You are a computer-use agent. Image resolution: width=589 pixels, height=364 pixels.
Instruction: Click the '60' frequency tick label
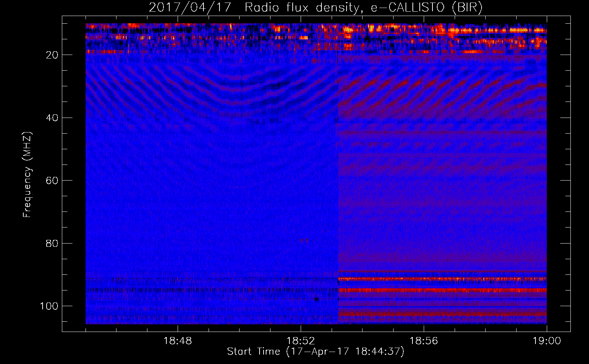click(52, 181)
